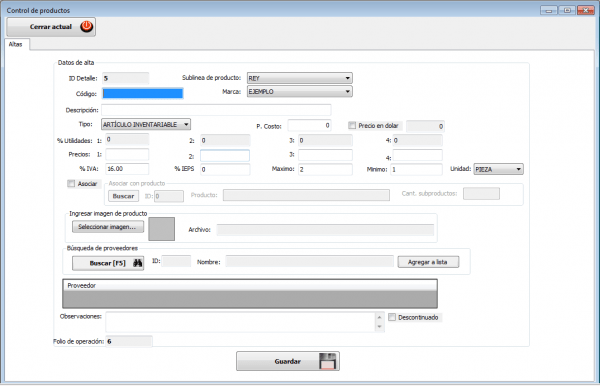Click the Observaciones text area
This screenshot has width=600, height=386.
[x=241, y=322]
